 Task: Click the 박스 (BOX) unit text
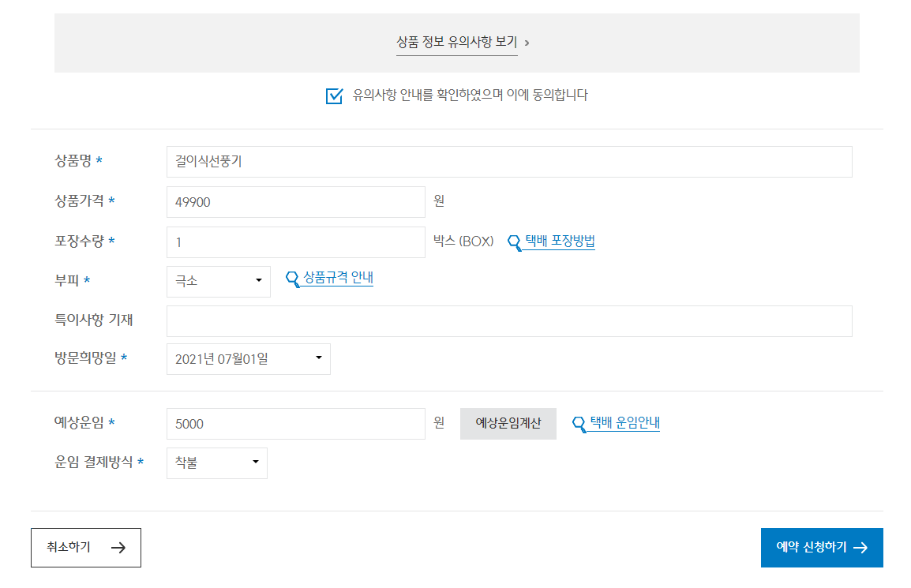coord(463,242)
